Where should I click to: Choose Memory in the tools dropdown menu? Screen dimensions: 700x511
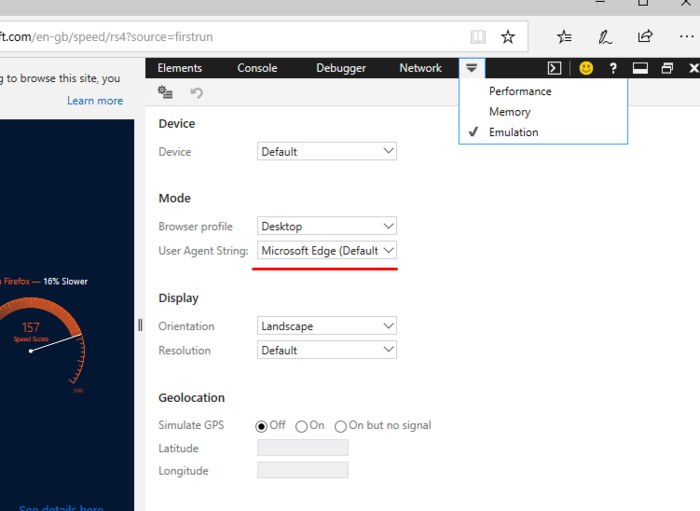coord(510,112)
